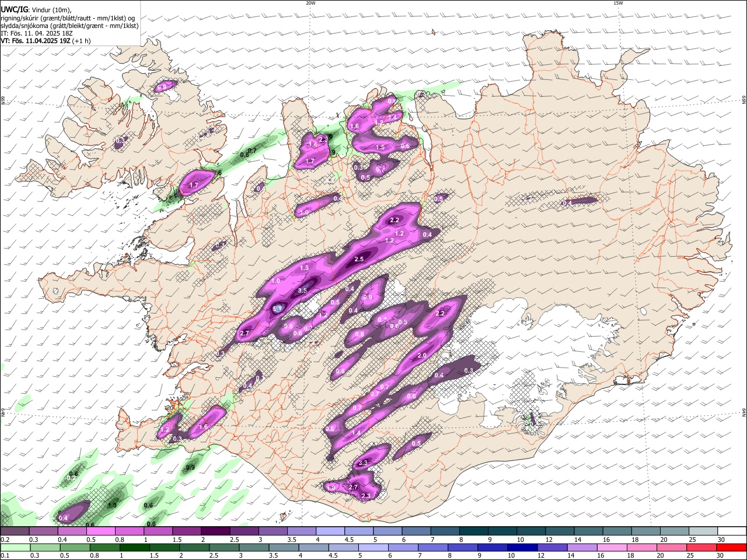Click the '5.1' precipitation value on the map
Viewport: 747px width, 560px height.
[x=278, y=308]
